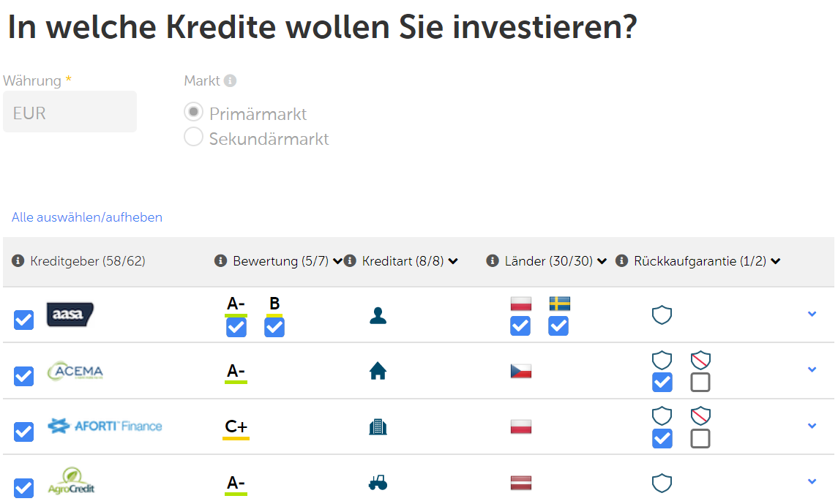Click the Swedish flag in aasa row

(560, 304)
